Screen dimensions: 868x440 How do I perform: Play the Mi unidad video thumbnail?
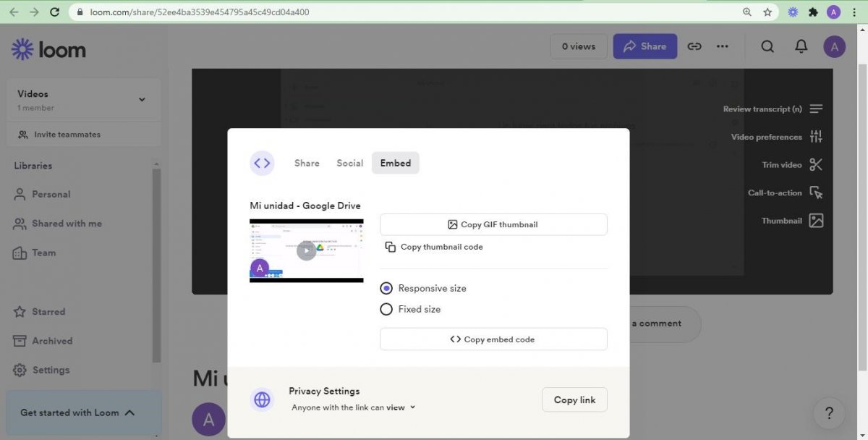pos(307,250)
